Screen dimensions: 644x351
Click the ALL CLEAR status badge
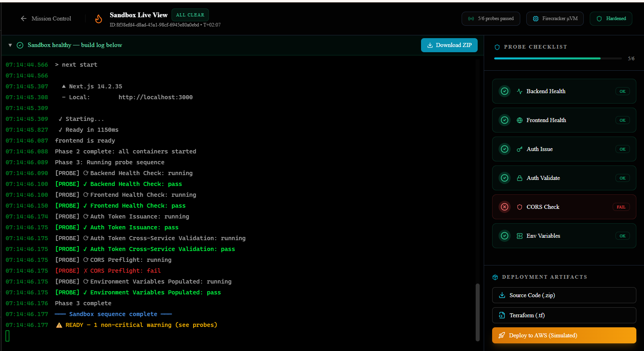[x=190, y=15]
